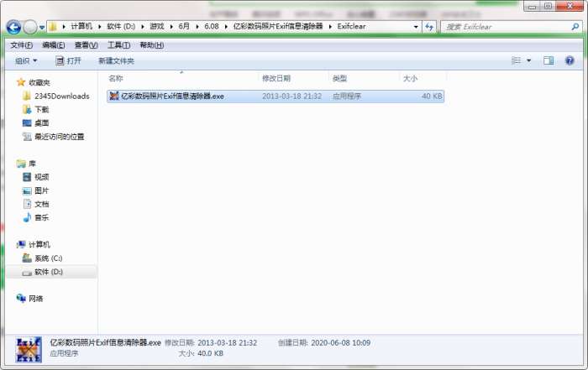Navigate to 软件 (D:) in breadcrumb
This screenshot has width=588, height=370.
(x=121, y=26)
